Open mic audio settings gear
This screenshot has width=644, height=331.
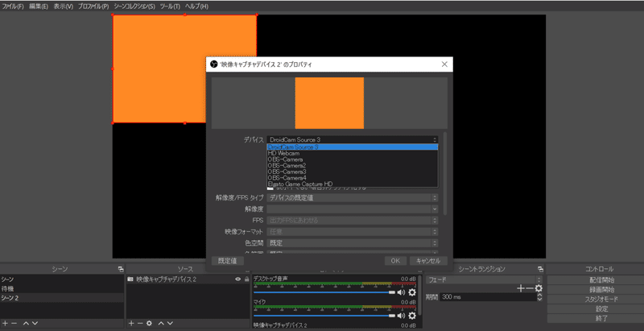click(x=412, y=316)
